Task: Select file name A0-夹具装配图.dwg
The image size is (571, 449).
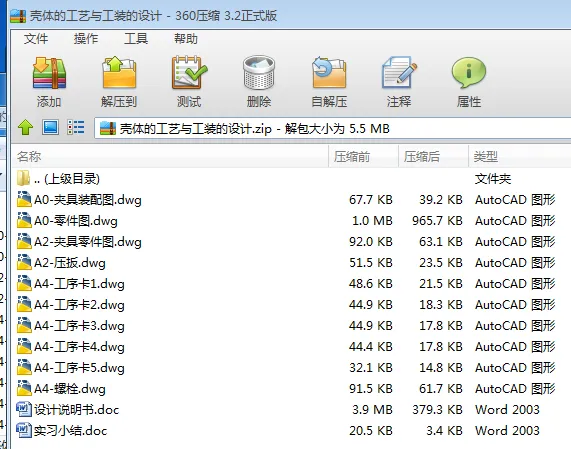Action: pos(88,200)
